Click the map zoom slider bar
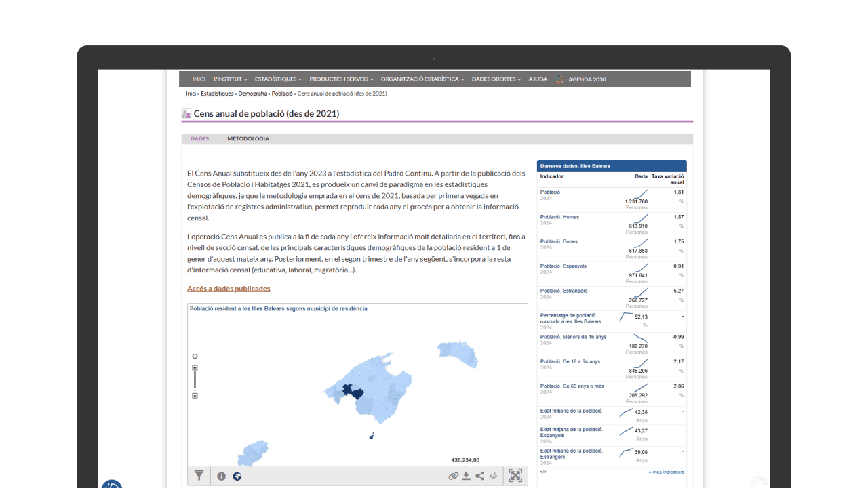 [x=195, y=381]
